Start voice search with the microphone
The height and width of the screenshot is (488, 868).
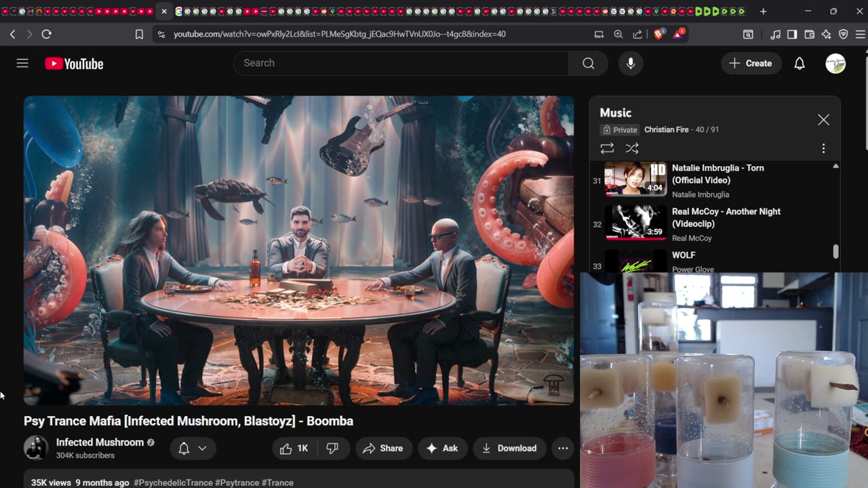631,63
